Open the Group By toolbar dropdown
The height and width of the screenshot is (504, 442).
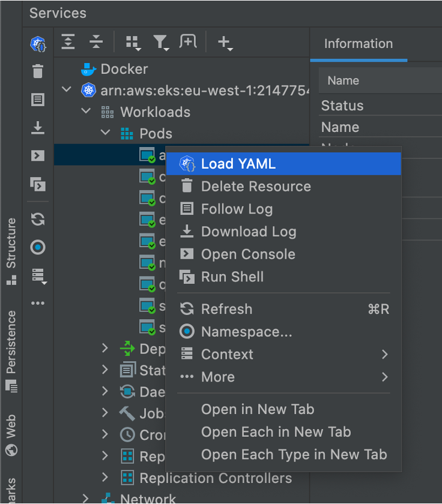[133, 43]
